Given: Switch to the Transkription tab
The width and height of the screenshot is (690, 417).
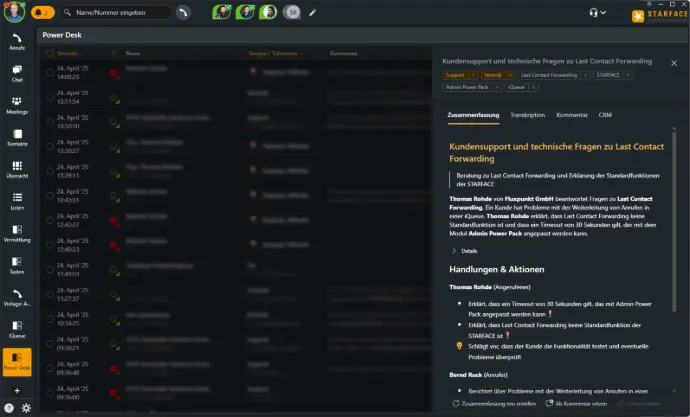Looking at the screenshot, I should (528, 115).
